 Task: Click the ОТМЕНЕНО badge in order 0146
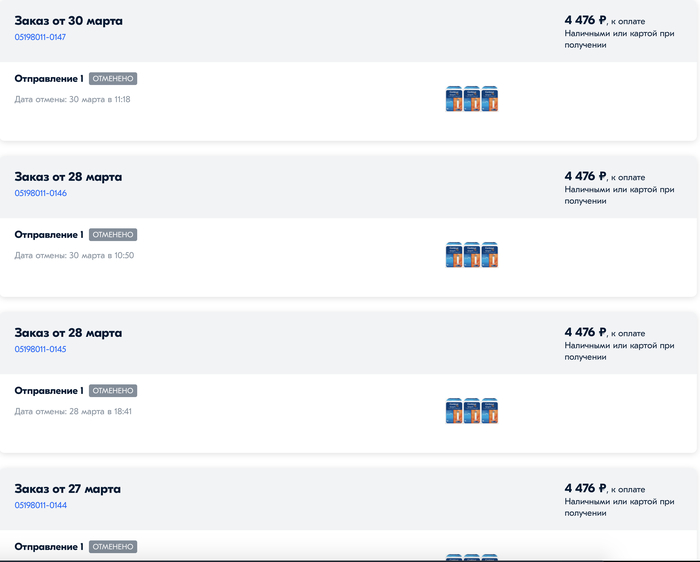click(113, 235)
